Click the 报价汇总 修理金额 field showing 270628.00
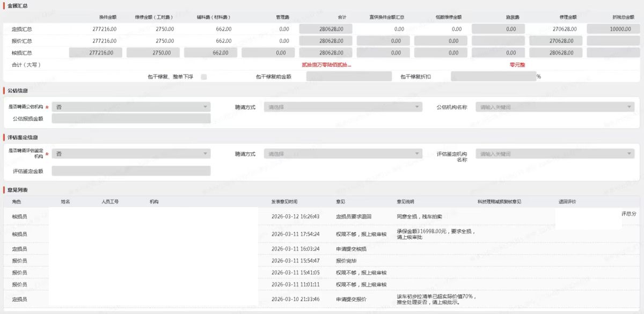The width and height of the screenshot is (644, 314). pyautogui.click(x=556, y=41)
